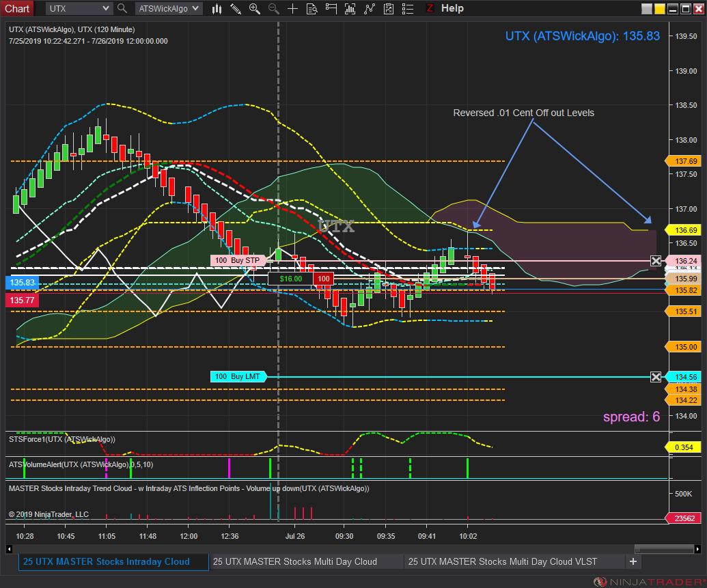Open the indicators icon
Image resolution: width=707 pixels, height=588 pixels.
[x=370, y=9]
